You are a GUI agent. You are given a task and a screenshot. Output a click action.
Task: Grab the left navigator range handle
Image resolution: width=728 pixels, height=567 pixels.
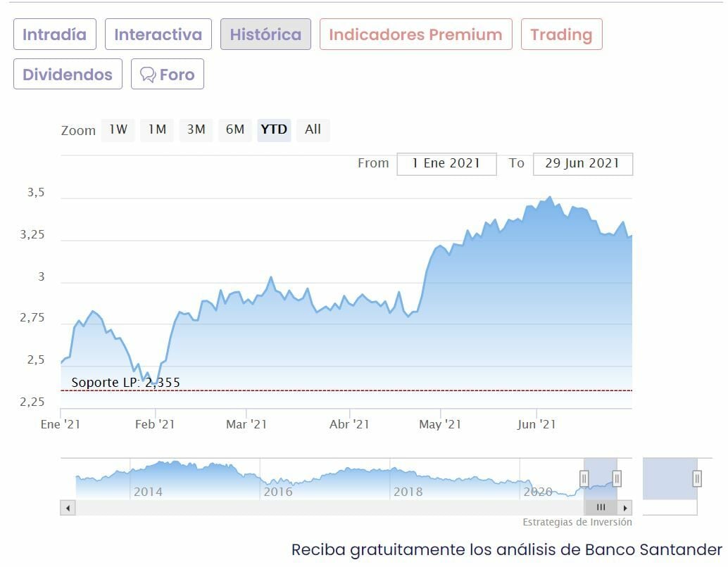point(584,479)
